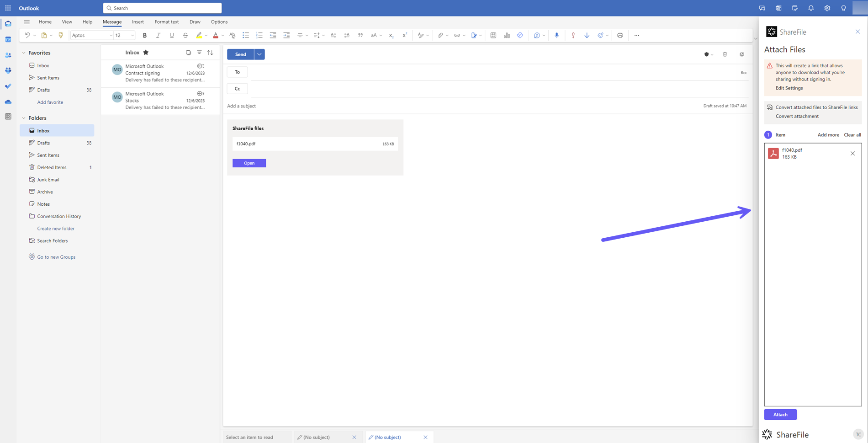Show the Bcc field
The width and height of the screenshot is (868, 443).
point(744,73)
